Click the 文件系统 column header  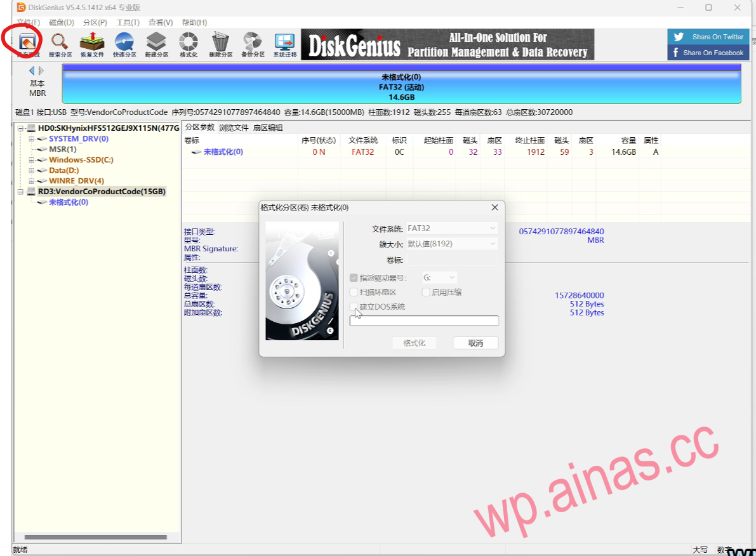click(x=363, y=140)
